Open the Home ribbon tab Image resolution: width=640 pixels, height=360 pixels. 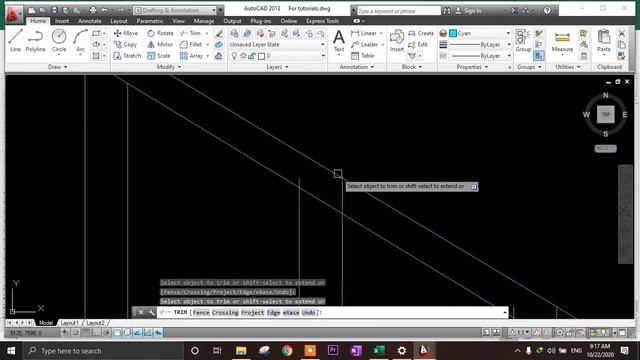(38, 21)
